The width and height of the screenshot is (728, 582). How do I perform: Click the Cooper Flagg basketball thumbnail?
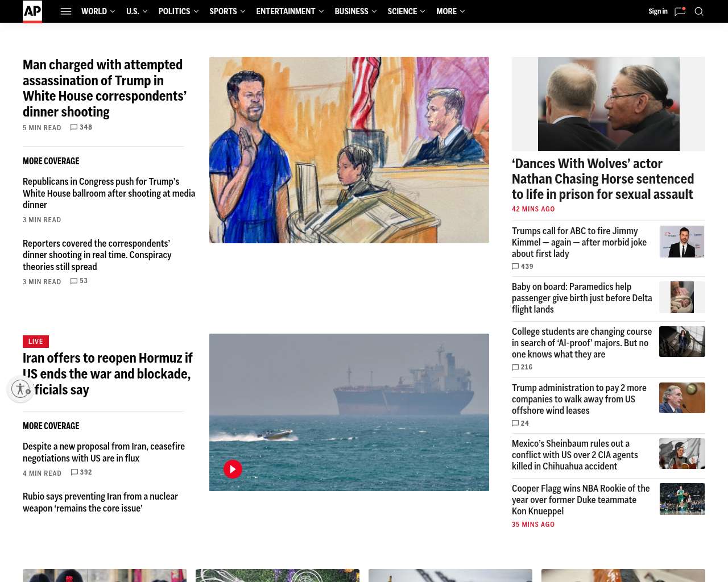(x=682, y=499)
